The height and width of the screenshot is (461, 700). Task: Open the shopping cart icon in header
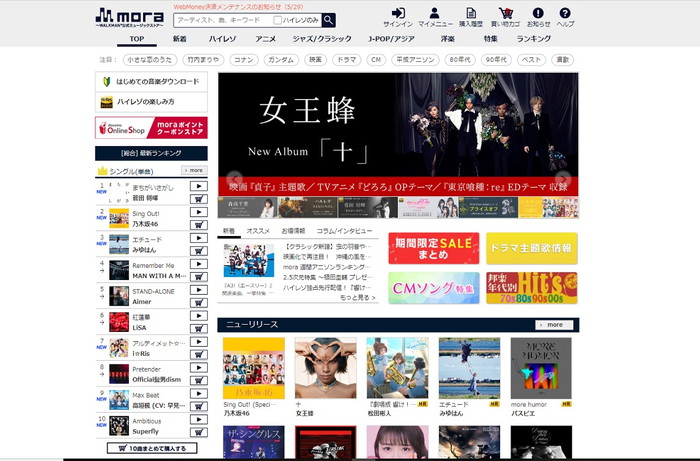[505, 13]
